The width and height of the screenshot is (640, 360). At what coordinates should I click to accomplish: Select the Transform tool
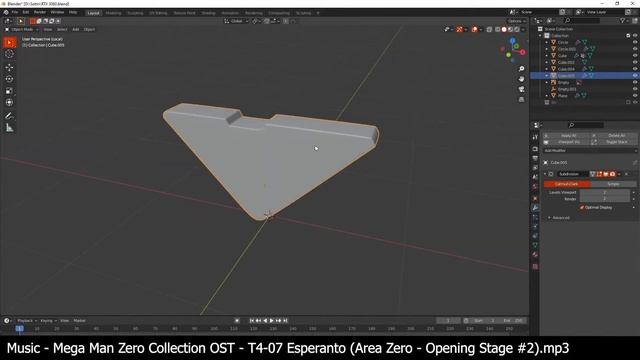click(x=9, y=102)
